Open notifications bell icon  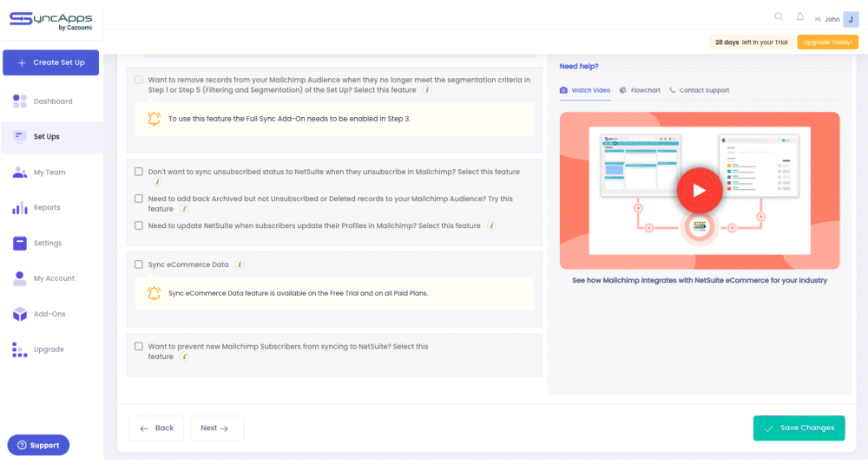point(800,17)
